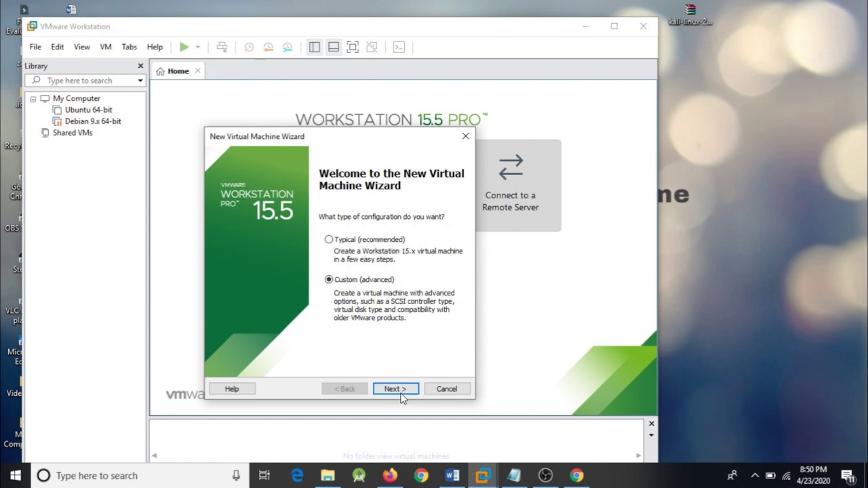Viewport: 868px width, 488px height.
Task: Expand the hidden system tray icons
Action: (x=755, y=475)
